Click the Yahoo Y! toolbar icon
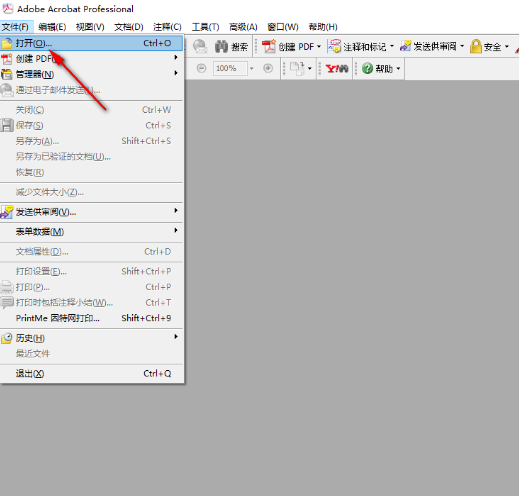This screenshot has height=496, width=519. 337,69
